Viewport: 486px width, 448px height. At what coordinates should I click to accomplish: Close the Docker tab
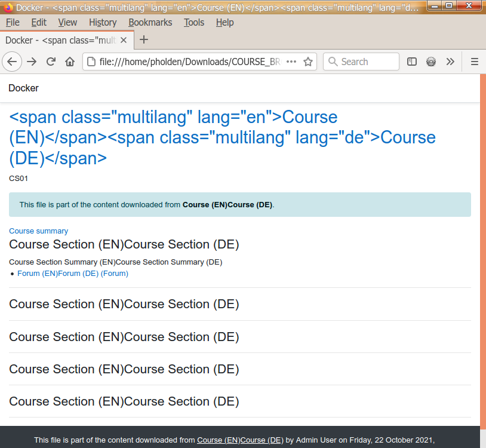(124, 40)
